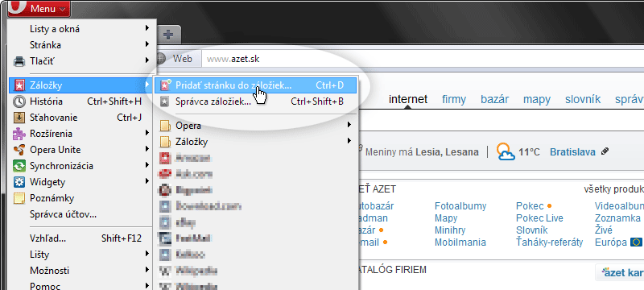The height and width of the screenshot is (290, 644).
Task: Expand the Opera Unite submenu arrow
Action: coord(147,150)
